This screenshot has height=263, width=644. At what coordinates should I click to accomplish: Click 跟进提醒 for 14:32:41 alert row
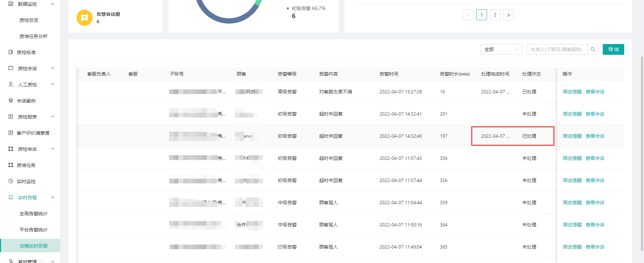coord(572,114)
